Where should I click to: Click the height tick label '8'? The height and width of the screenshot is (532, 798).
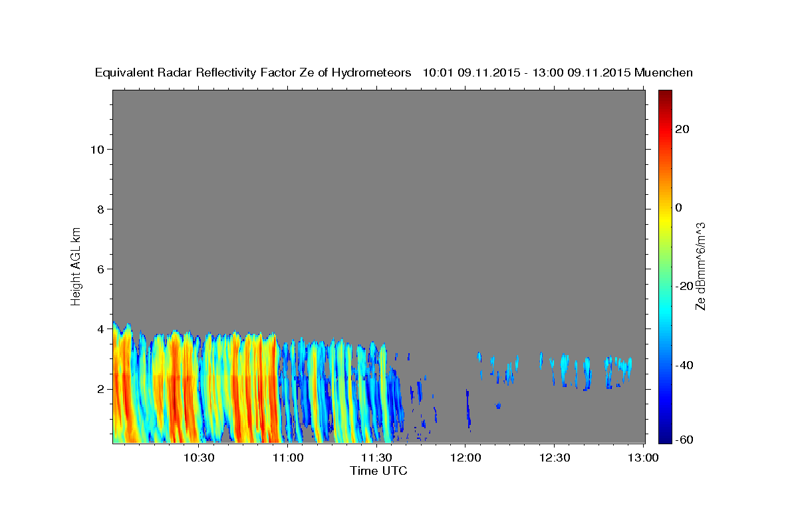101,209
